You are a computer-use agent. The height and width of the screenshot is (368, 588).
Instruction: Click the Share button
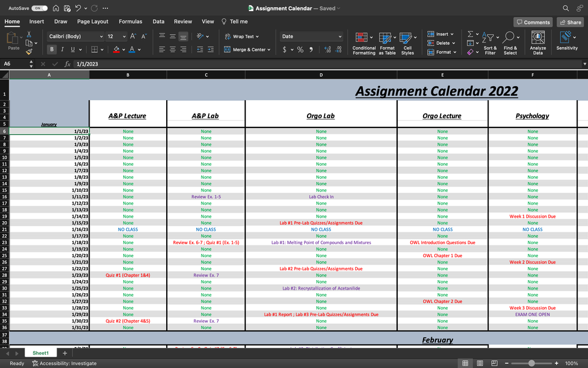pyautogui.click(x=570, y=22)
